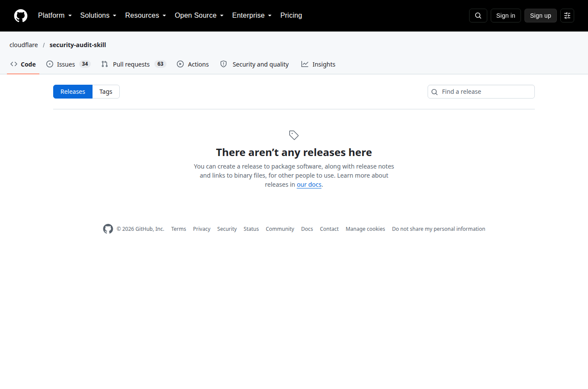The image size is (588, 389).
Task: Expand the Resources dropdown menu
Action: [146, 16]
